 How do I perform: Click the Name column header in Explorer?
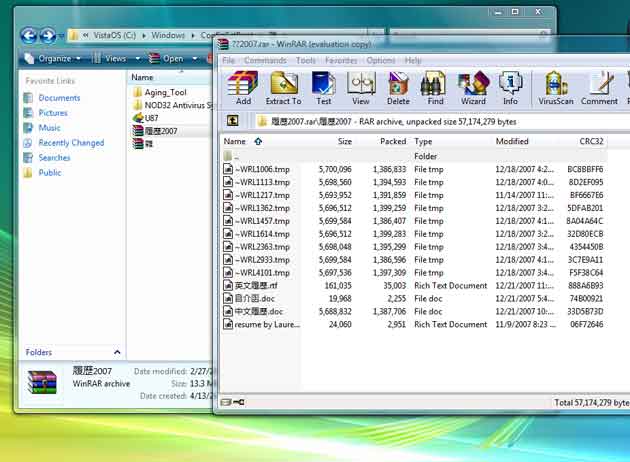click(142, 77)
